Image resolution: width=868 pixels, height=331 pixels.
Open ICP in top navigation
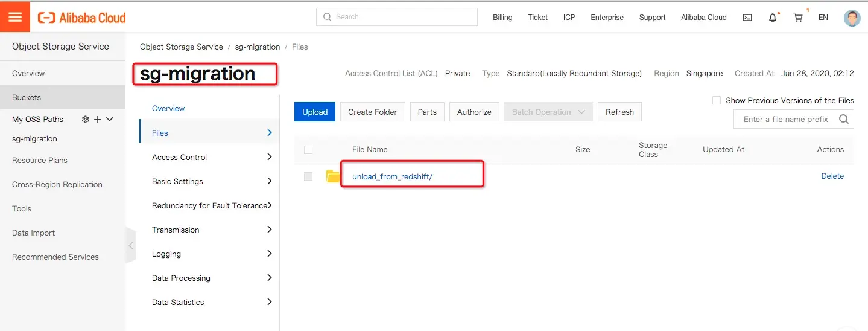(x=569, y=18)
